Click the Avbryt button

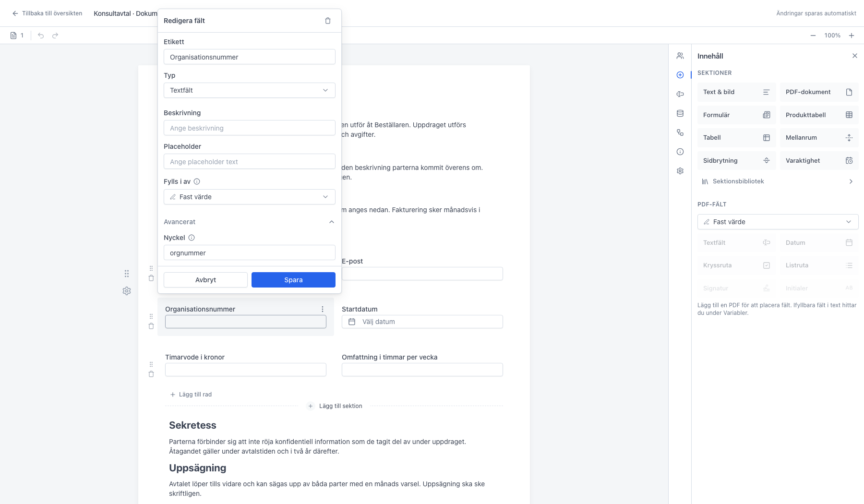click(205, 280)
